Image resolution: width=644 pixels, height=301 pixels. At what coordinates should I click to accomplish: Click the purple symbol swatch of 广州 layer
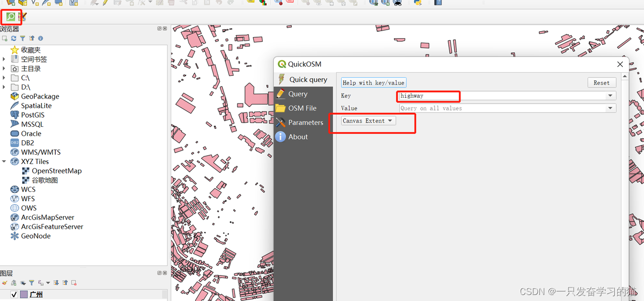(24, 294)
